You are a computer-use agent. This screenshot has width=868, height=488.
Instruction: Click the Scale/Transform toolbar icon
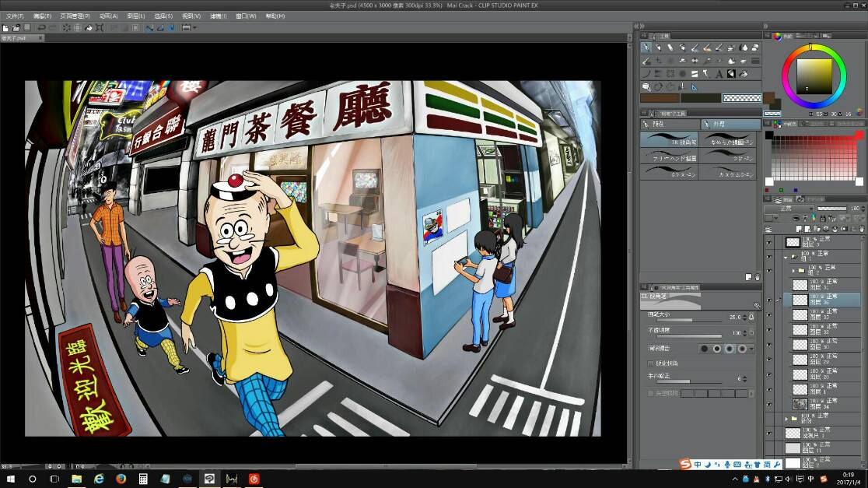pyautogui.click(x=100, y=28)
